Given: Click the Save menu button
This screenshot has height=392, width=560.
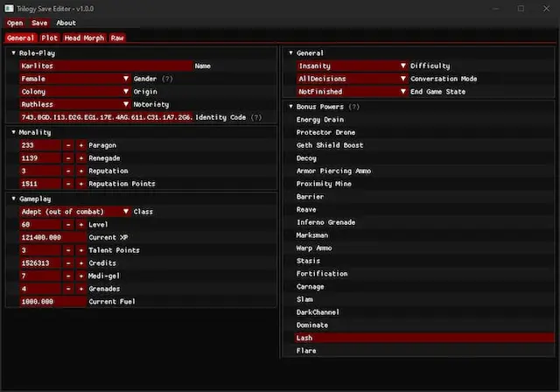Looking at the screenshot, I should click(x=39, y=23).
